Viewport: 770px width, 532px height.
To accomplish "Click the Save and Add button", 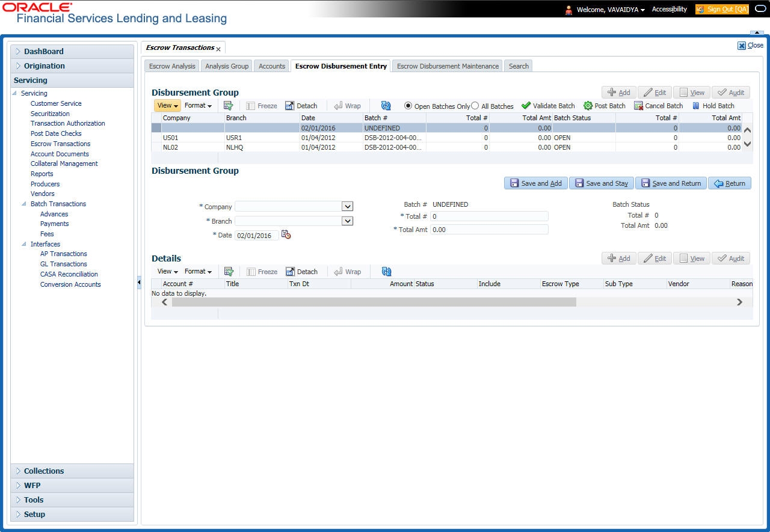I will coord(535,183).
